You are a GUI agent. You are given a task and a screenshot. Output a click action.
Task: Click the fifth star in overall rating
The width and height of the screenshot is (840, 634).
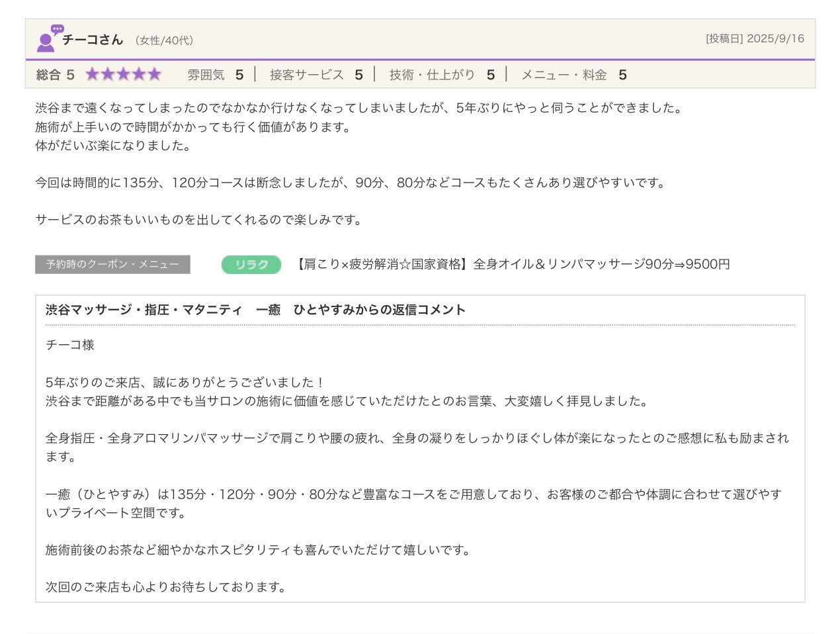154,74
